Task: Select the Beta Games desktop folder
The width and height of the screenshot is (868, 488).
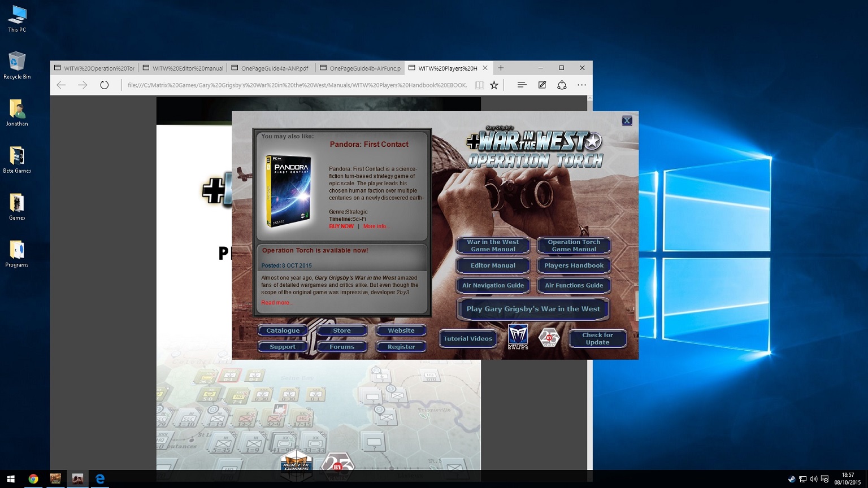Action: coord(17,159)
